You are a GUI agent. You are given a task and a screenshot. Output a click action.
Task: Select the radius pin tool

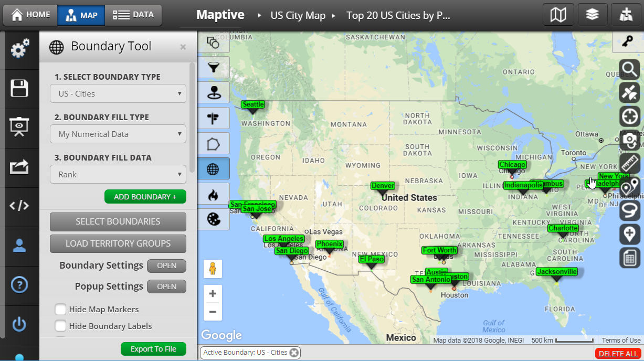point(214,92)
